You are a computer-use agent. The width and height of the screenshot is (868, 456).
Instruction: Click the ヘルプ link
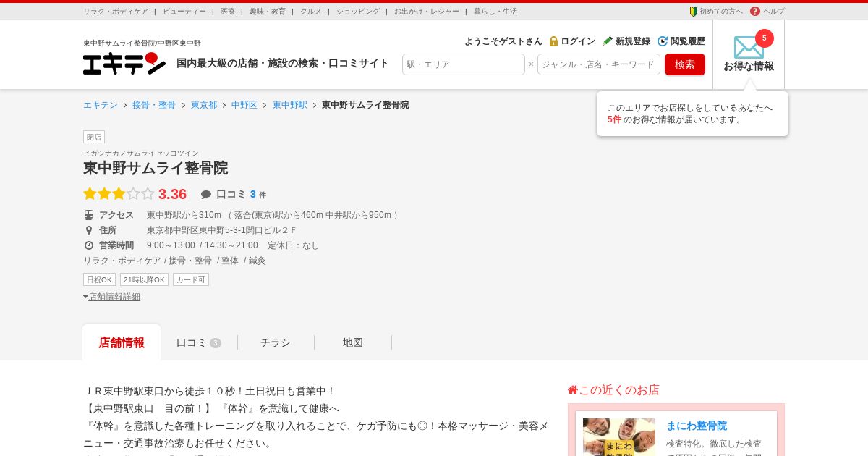pos(774,12)
